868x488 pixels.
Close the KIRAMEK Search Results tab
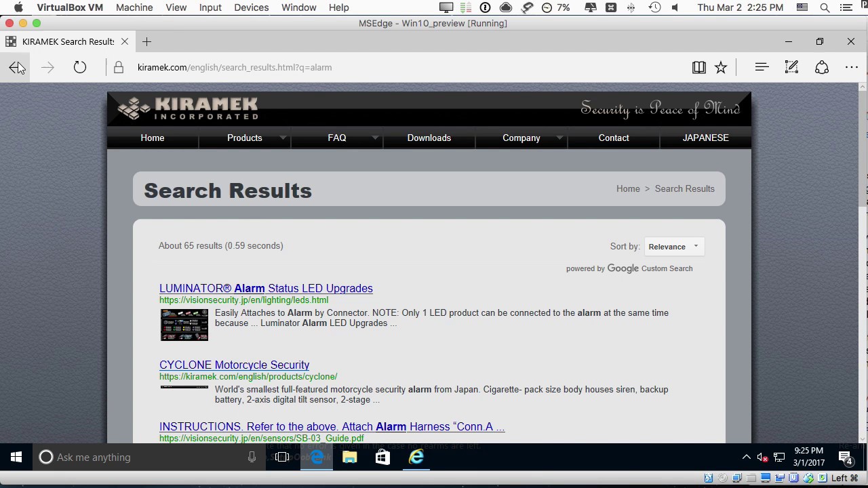125,41
